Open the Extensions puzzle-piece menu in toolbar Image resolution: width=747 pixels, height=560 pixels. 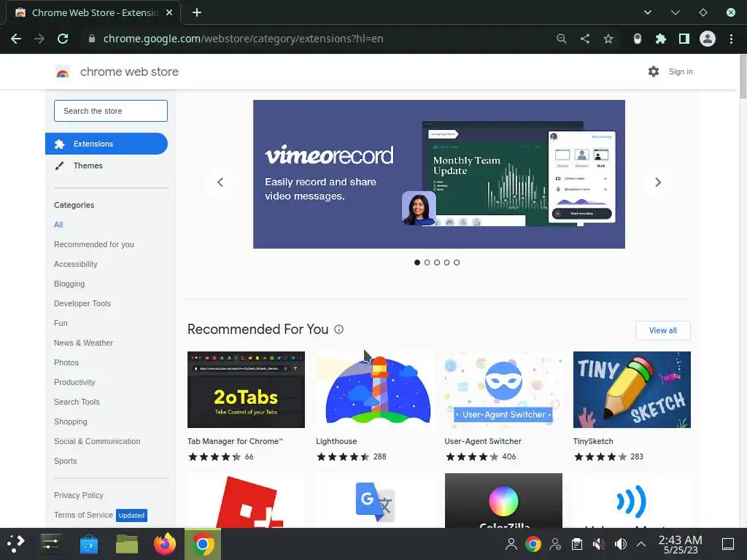(661, 39)
